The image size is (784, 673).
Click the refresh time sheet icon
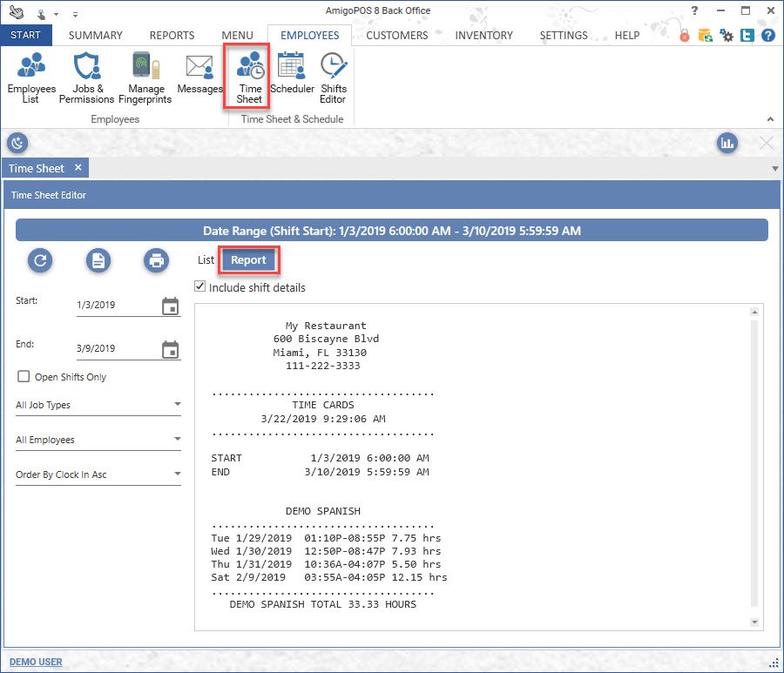40,259
